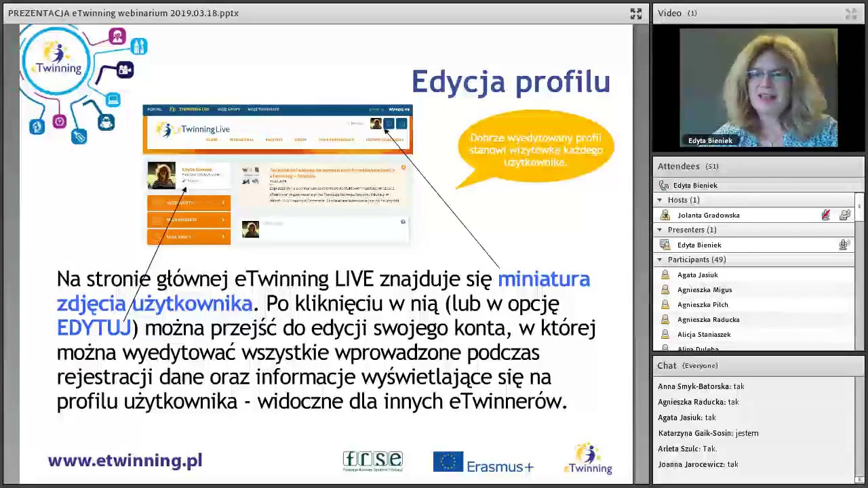Viewport: 868px width, 488px height.
Task: Click the blue 'EDYTUJ' word on slide
Action: 94,328
